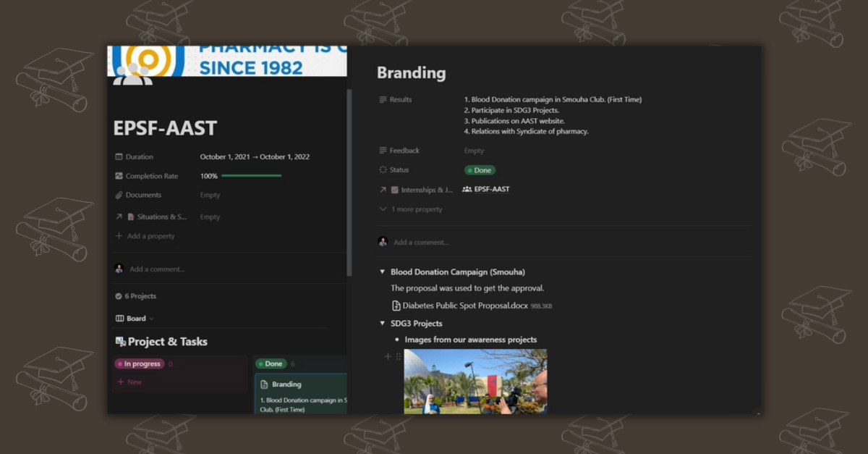The image size is (868, 454).
Task: Click the empty Feedback value
Action: tap(474, 151)
